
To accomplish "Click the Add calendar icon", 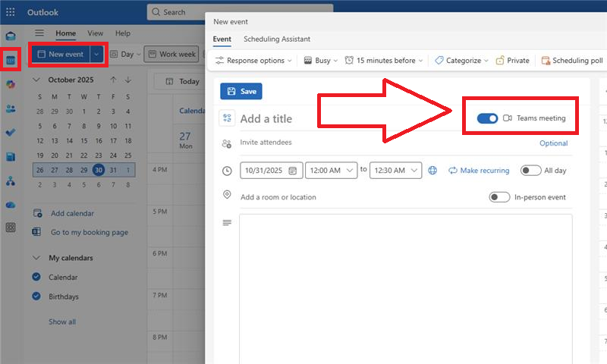I will point(37,213).
